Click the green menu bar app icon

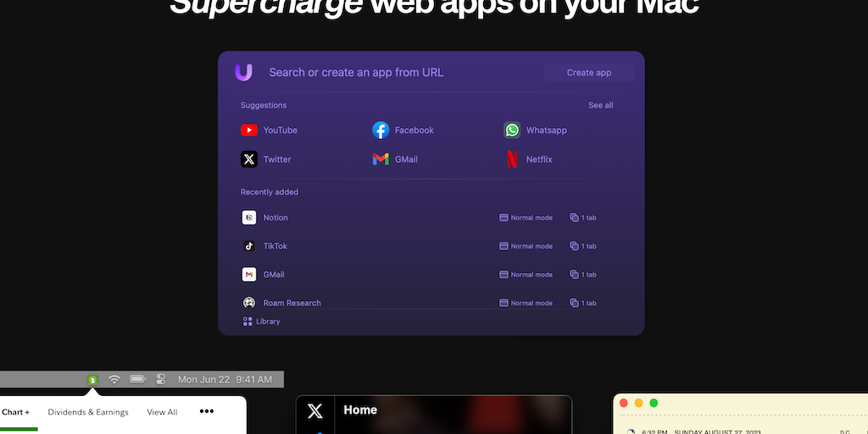pyautogui.click(x=92, y=380)
